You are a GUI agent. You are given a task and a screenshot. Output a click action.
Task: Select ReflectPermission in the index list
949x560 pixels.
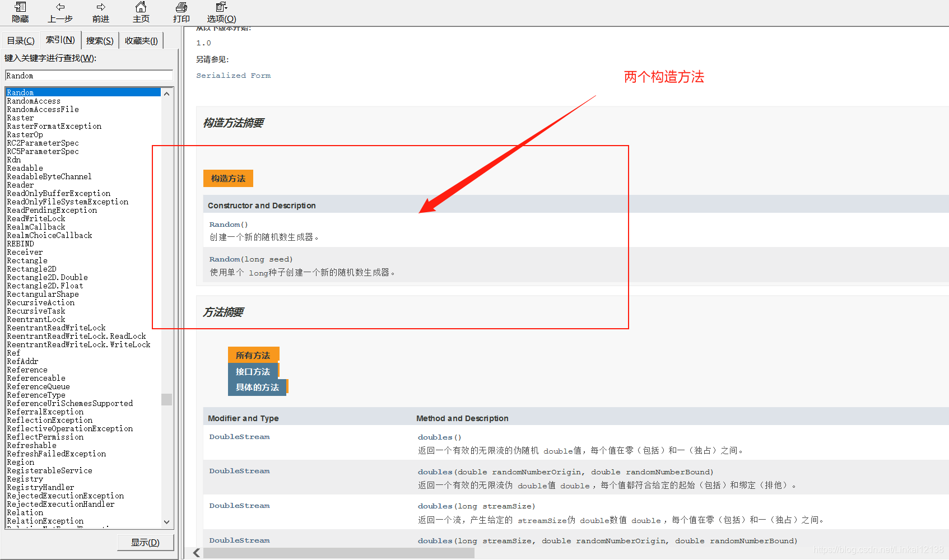coord(45,437)
